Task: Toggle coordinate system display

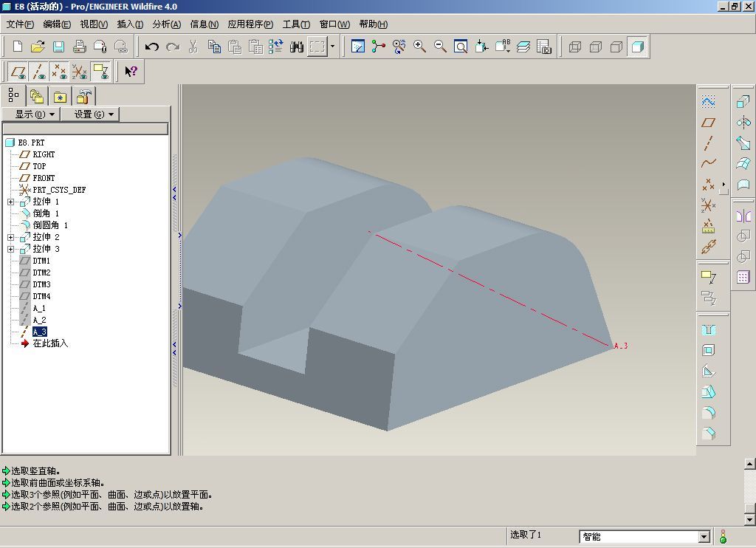Action: click(x=80, y=72)
